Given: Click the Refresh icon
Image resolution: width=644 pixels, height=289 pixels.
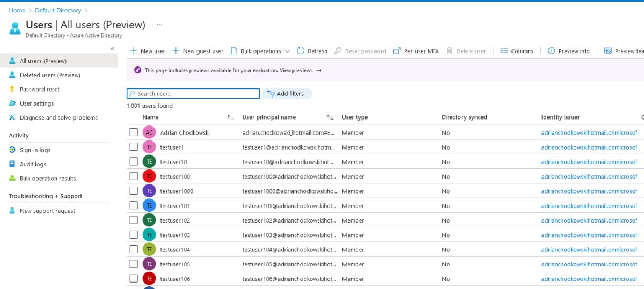Looking at the screenshot, I should coord(301,51).
